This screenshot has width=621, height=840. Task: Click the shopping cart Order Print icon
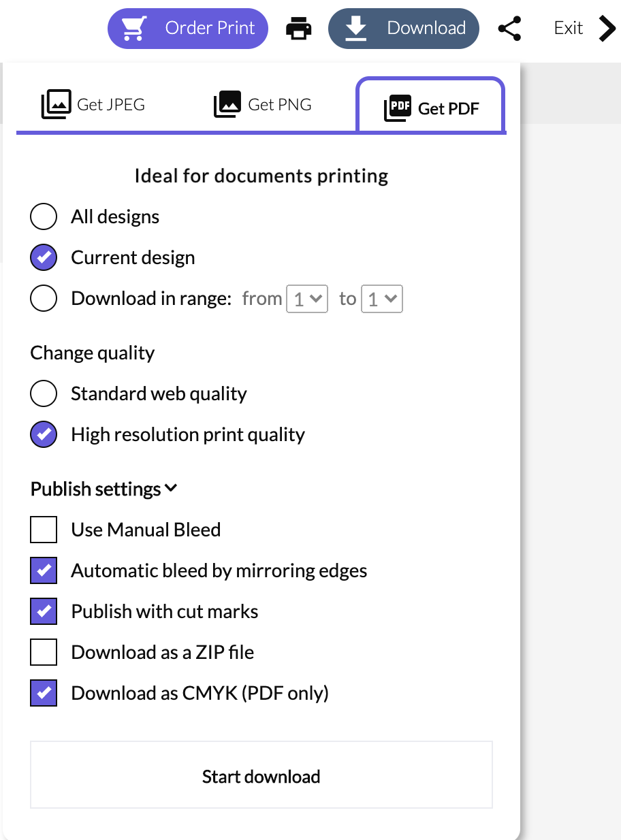coord(134,29)
